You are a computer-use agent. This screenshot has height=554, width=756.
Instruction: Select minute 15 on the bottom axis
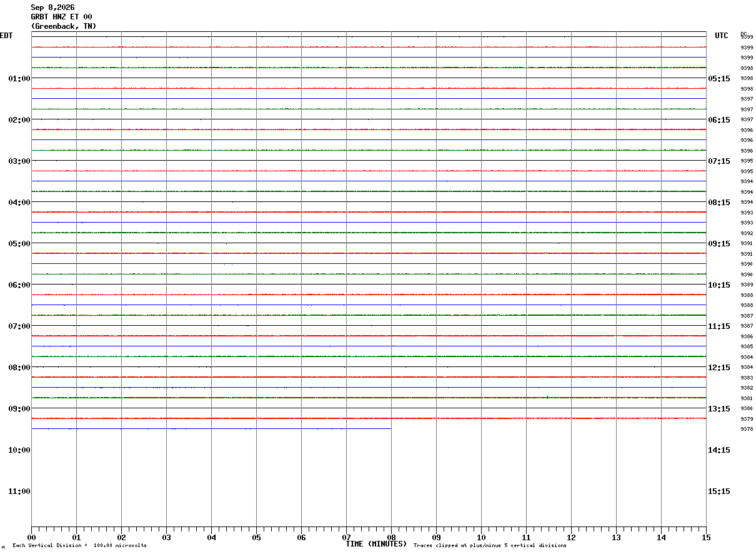click(x=706, y=537)
